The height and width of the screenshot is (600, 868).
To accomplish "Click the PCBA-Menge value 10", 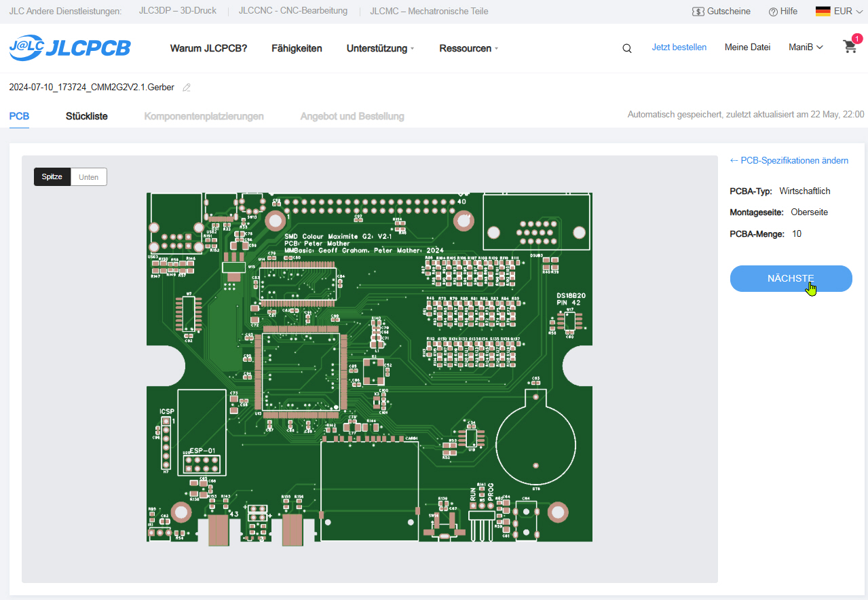I will [x=797, y=234].
